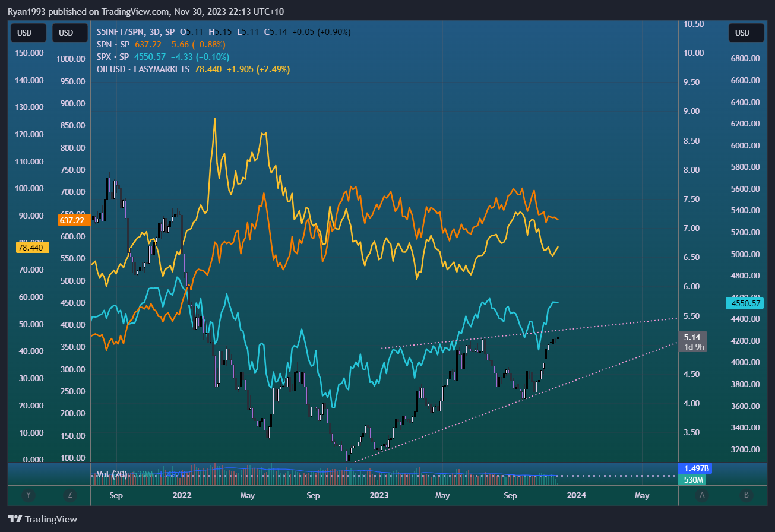Click the 140.000 scale value
Image resolution: width=775 pixels, height=532 pixels.
pyautogui.click(x=29, y=80)
